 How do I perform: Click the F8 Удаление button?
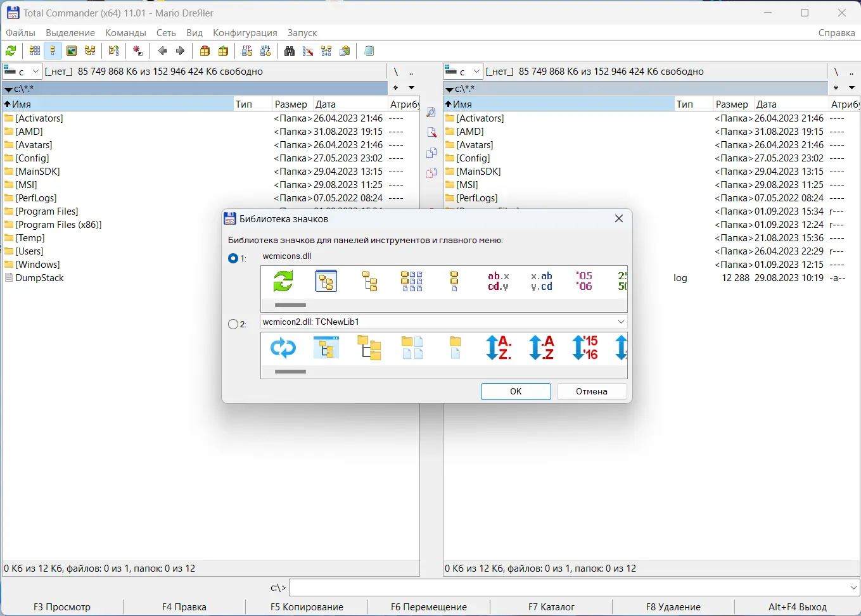(x=673, y=607)
